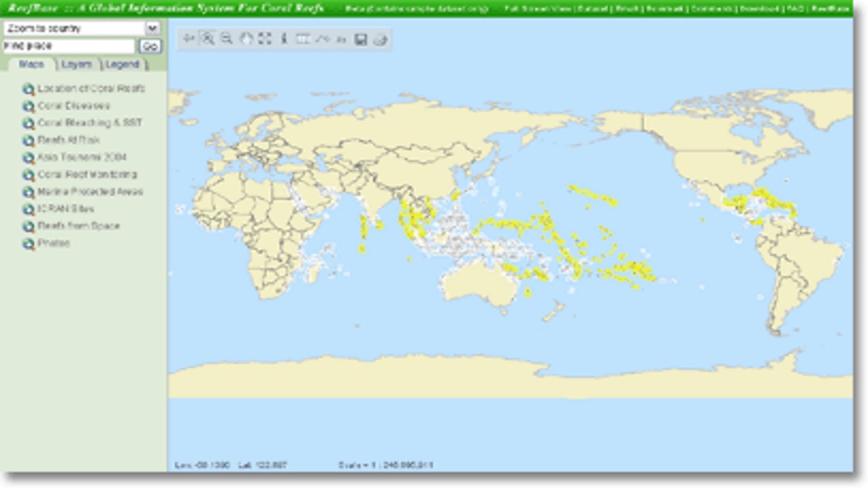
Task: Select the measure distance tool
Action: (322, 39)
